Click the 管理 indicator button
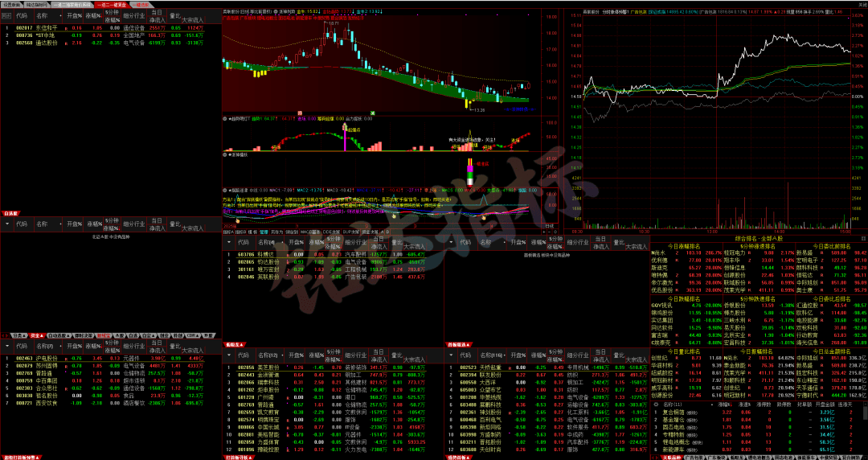This screenshot has width=868, height=460. (x=264, y=232)
